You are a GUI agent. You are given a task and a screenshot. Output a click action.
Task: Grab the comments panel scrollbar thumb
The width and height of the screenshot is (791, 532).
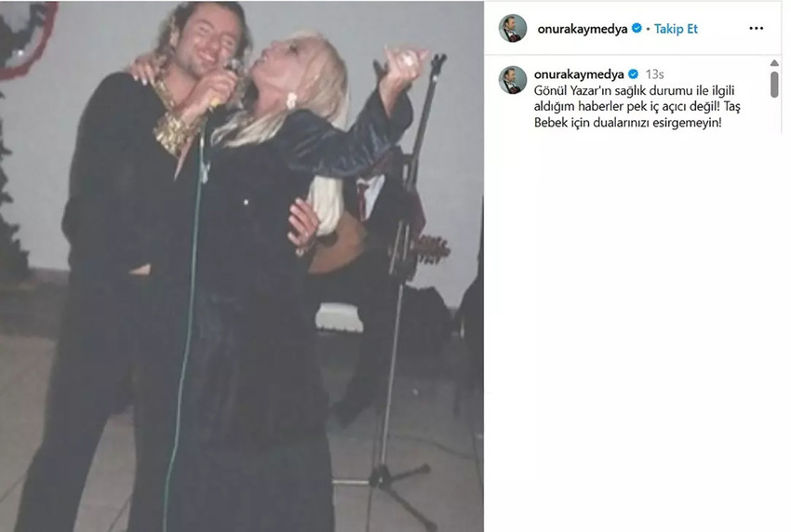(774, 85)
